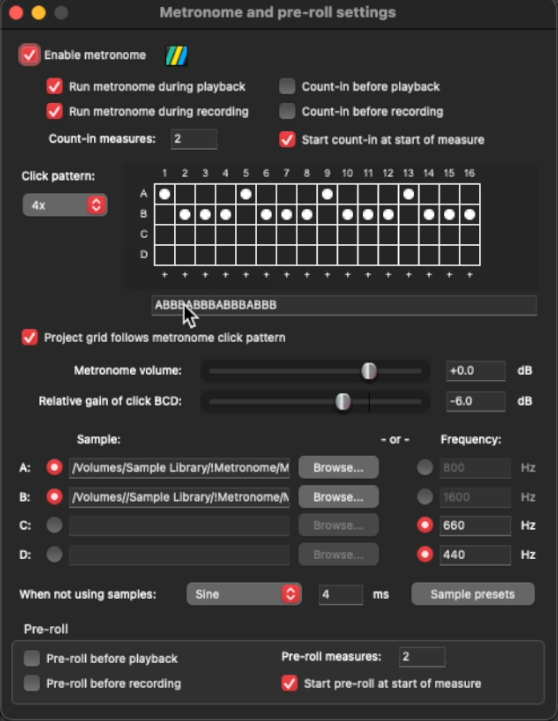This screenshot has width=558, height=721.
Task: Click the Relative gain of click BCD slider
Action: coord(315,401)
